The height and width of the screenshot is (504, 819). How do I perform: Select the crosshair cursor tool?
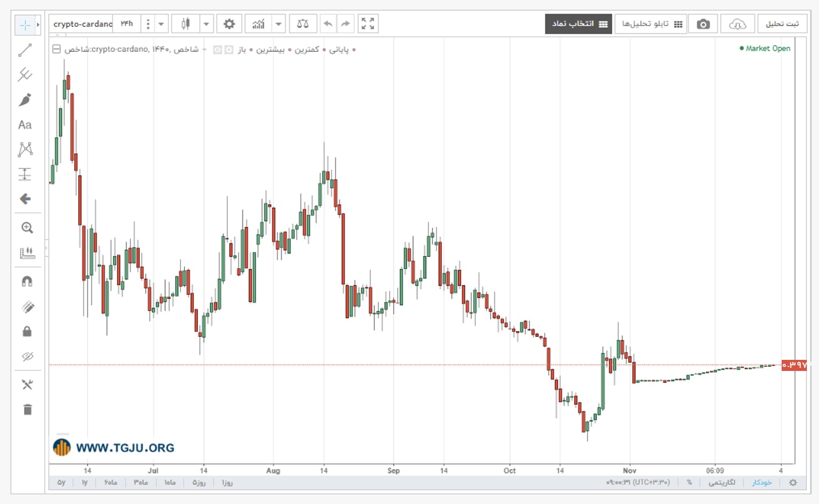pyautogui.click(x=25, y=25)
